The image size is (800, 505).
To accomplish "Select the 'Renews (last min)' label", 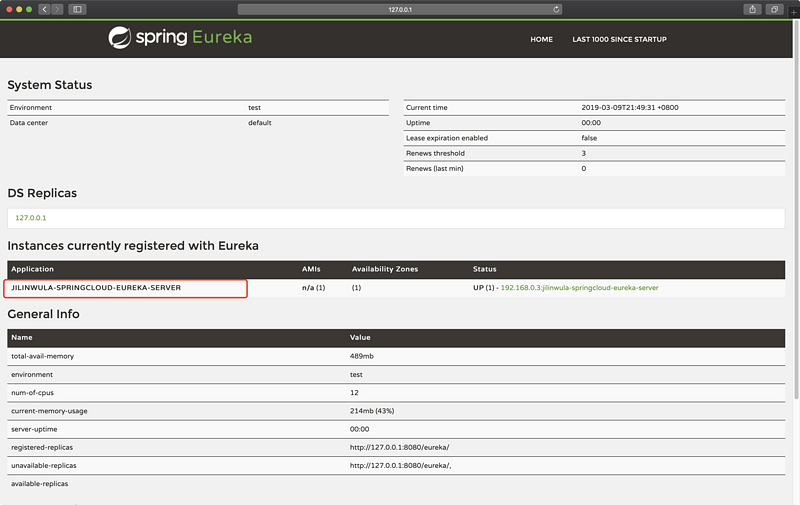I will (435, 169).
